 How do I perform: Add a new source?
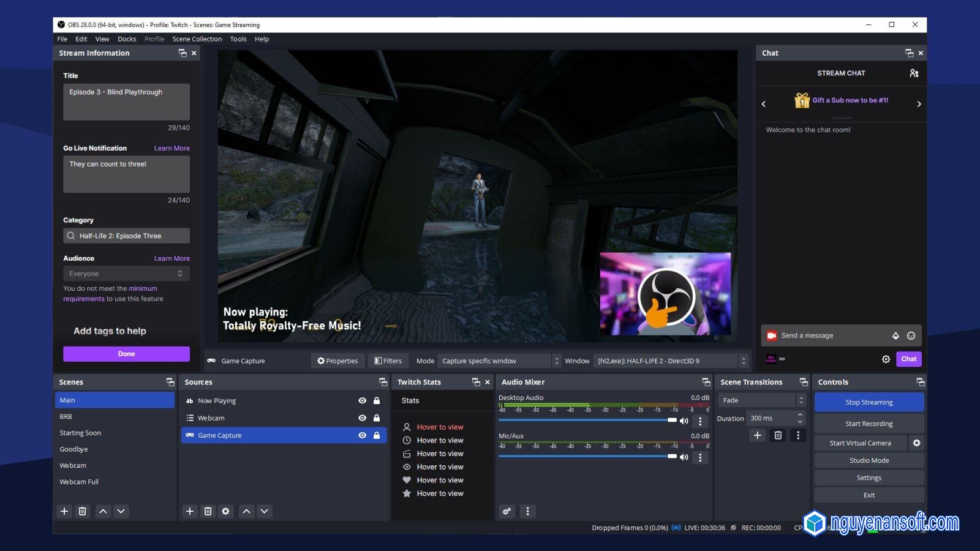tap(190, 511)
